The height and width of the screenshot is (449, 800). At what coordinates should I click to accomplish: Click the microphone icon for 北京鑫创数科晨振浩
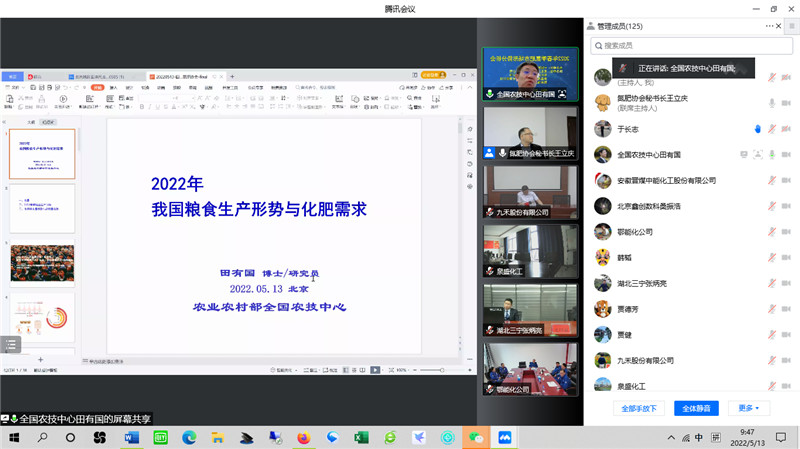[772, 206]
